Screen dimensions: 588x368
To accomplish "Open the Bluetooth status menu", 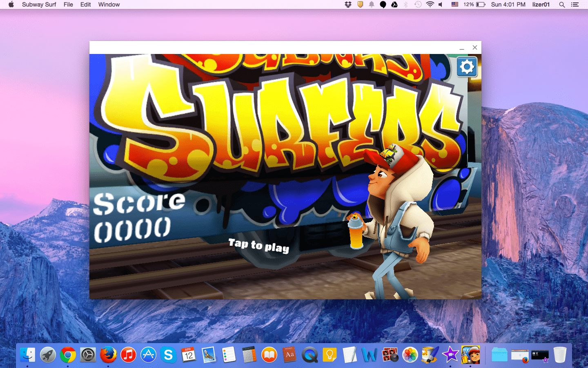I will coord(406,4).
